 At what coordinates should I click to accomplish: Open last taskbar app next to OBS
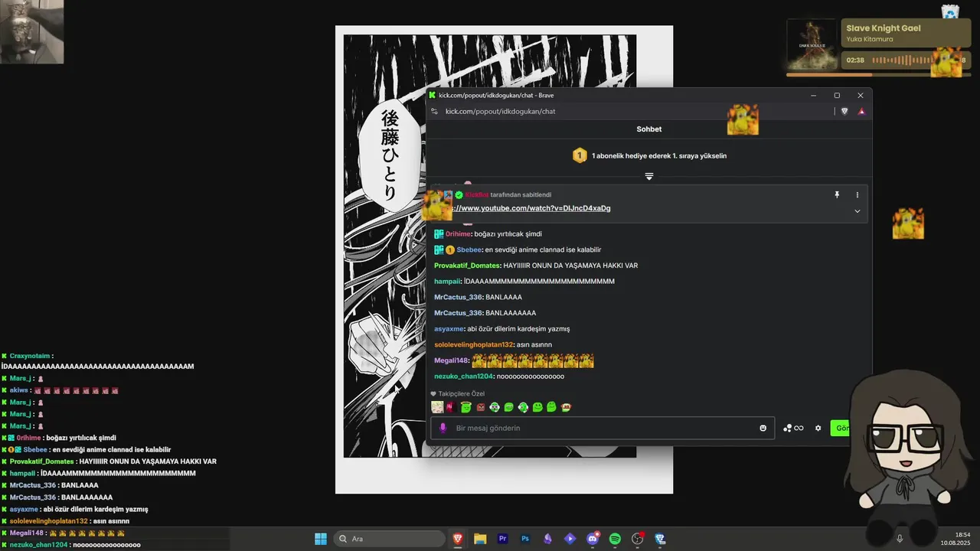pyautogui.click(x=660, y=539)
